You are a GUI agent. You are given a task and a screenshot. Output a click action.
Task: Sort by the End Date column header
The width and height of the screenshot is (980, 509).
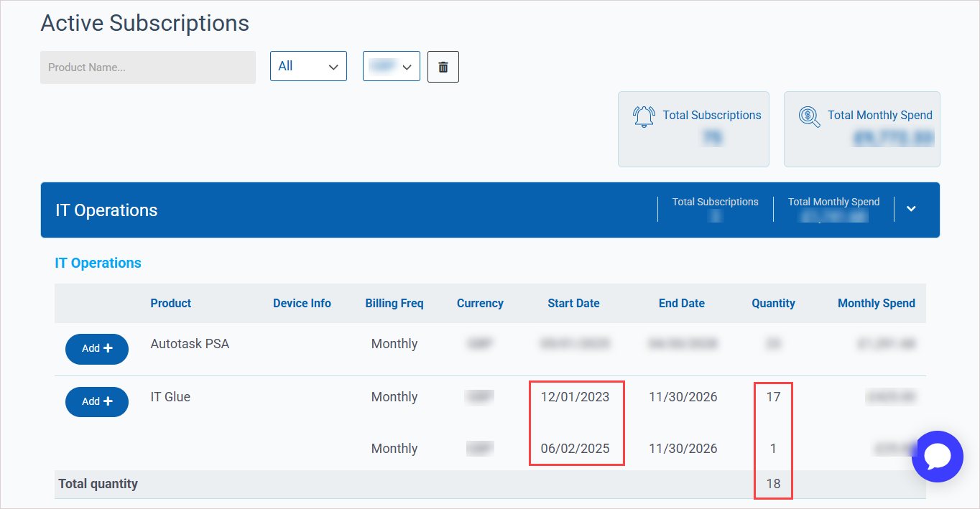click(682, 303)
